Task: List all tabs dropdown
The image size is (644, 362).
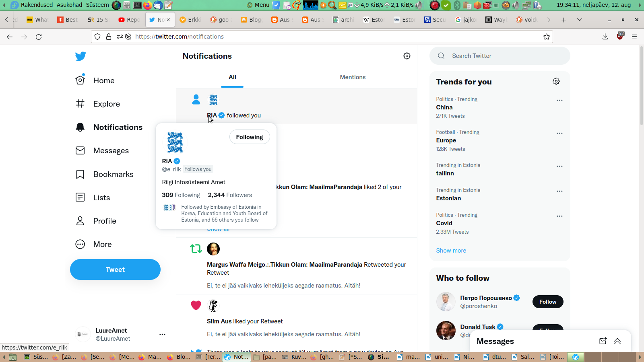Action: pyautogui.click(x=580, y=20)
